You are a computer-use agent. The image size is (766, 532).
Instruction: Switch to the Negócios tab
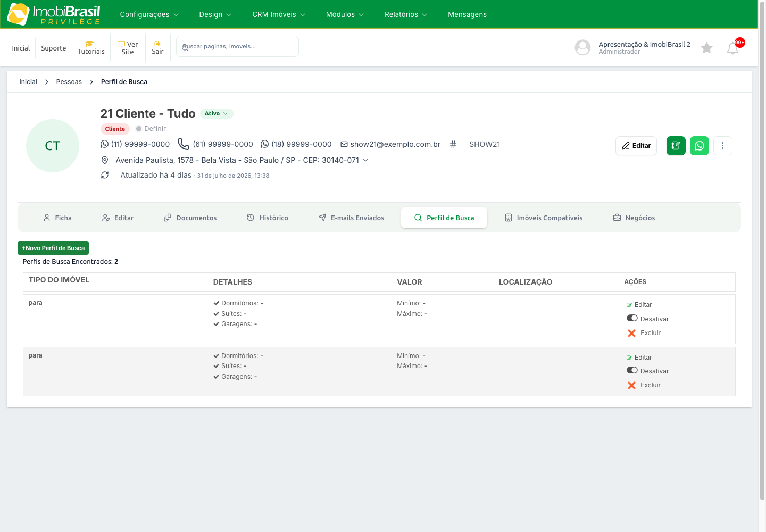634,218
